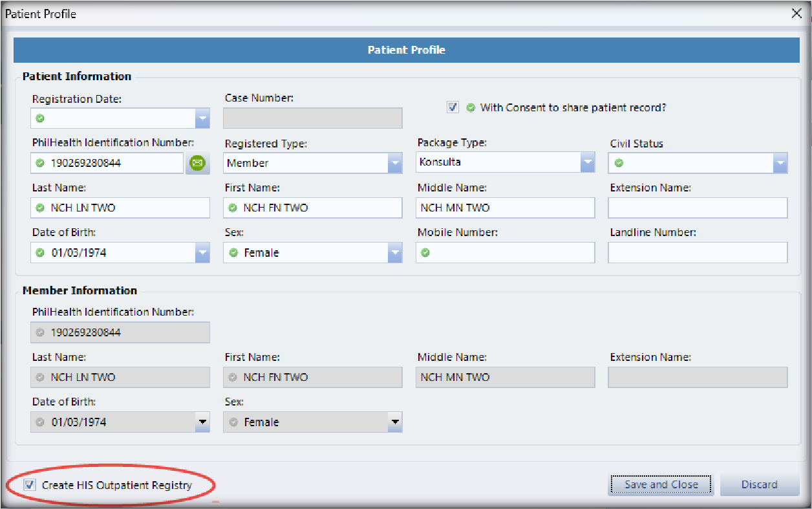The image size is (812, 509).
Task: Expand the Registered Type dropdown
Action: pyautogui.click(x=394, y=164)
